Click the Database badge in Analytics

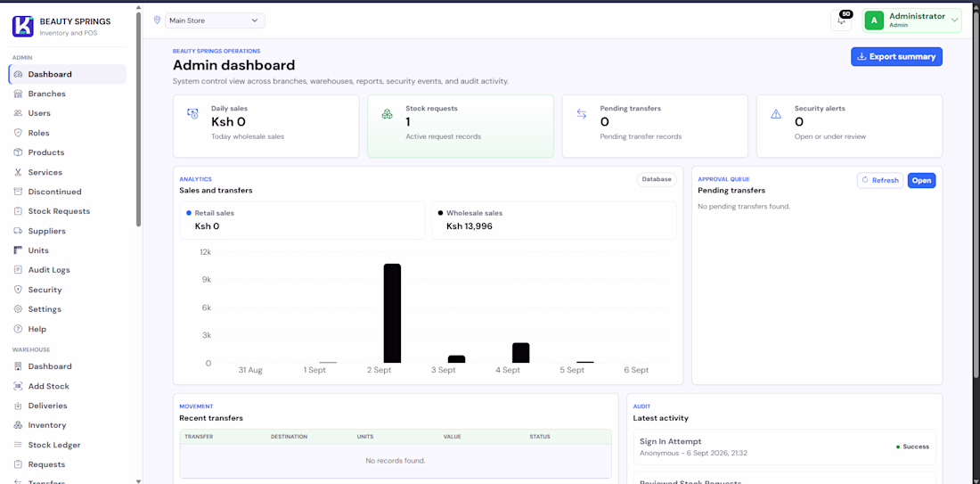click(657, 179)
